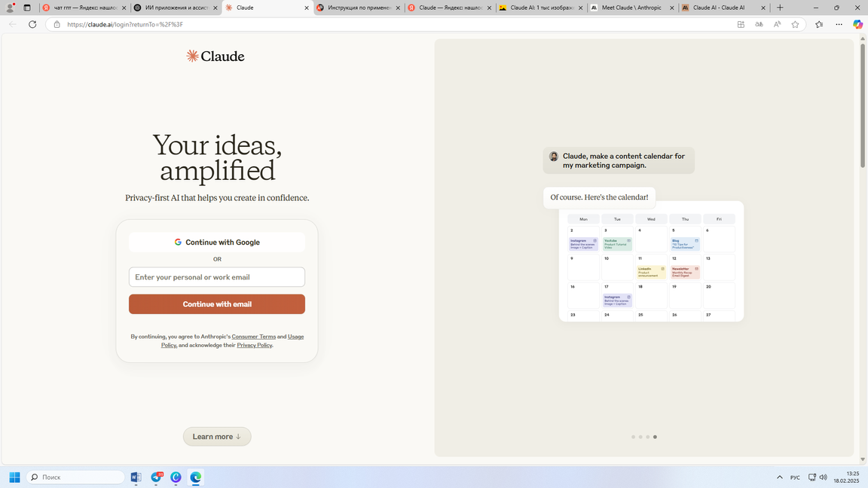This screenshot has width=868, height=488.
Task: Open the Edge tab actions menu
Action: click(x=27, y=8)
